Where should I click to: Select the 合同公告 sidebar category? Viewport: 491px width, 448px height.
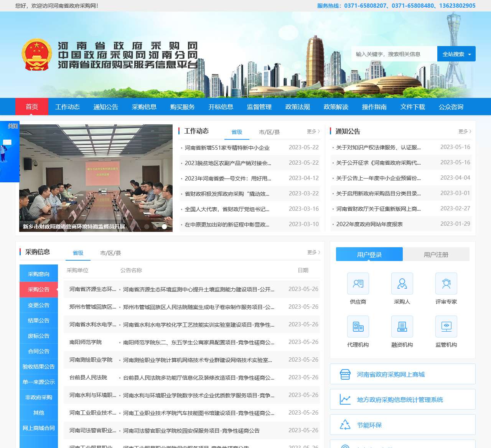tap(39, 351)
